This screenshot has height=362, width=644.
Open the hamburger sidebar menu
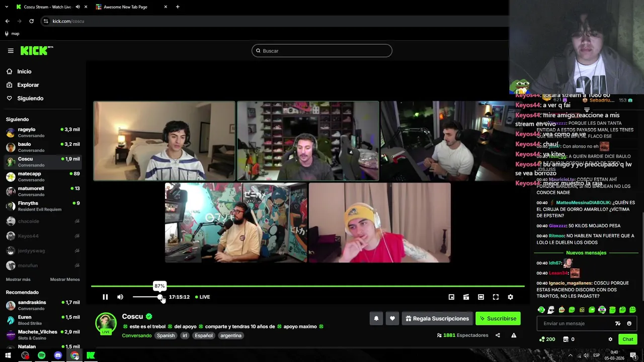click(11, 50)
